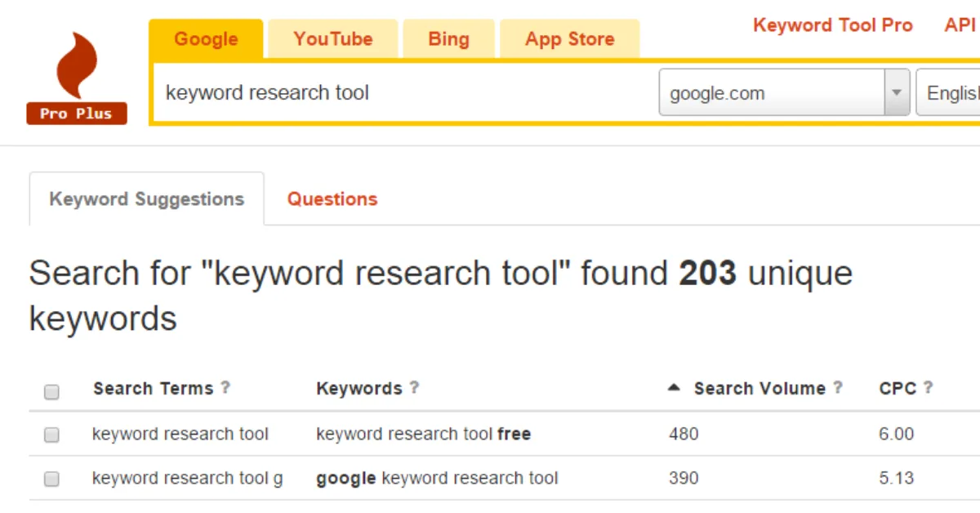Screen dimensions: 980x513
Task: Click the help icon next to Search Terms
Action: [226, 387]
